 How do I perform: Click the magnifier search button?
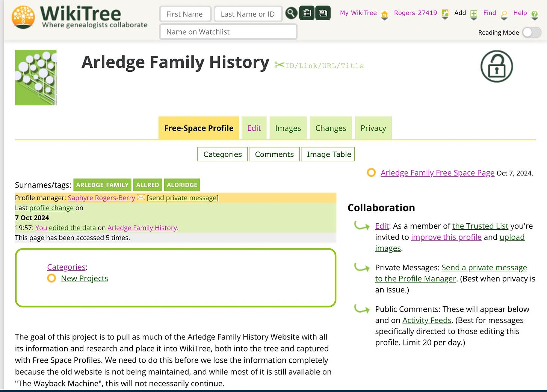pos(291,13)
